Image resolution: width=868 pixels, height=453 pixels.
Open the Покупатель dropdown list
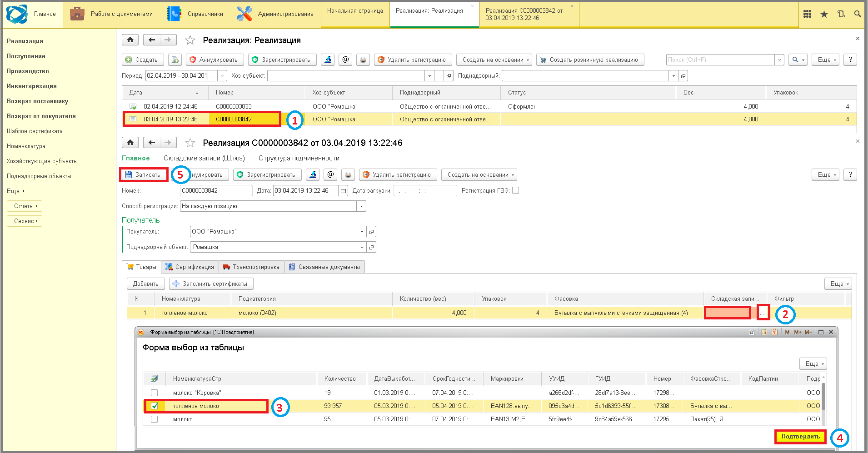point(362,232)
